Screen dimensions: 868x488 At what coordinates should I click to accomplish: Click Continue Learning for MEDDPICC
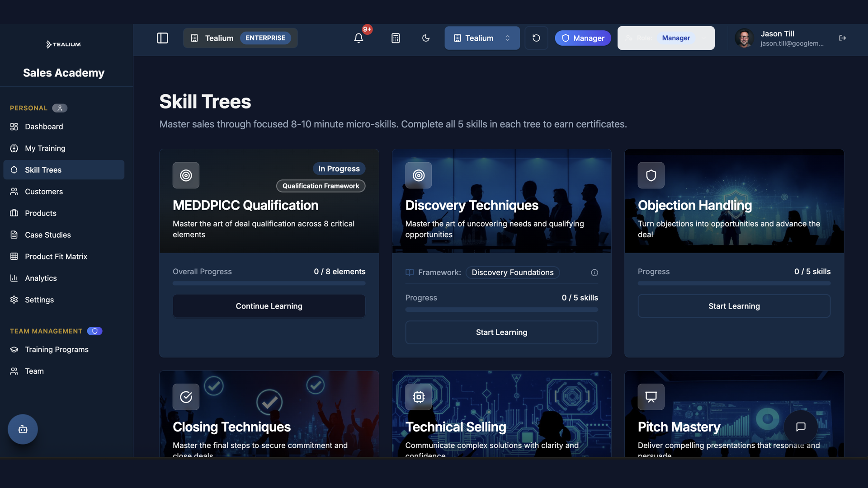[269, 306]
